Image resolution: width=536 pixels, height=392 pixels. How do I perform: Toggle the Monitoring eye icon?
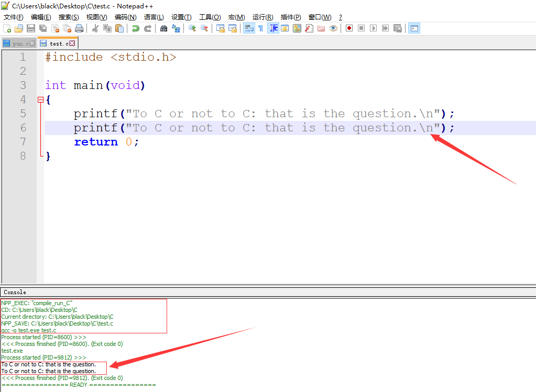(x=333, y=28)
